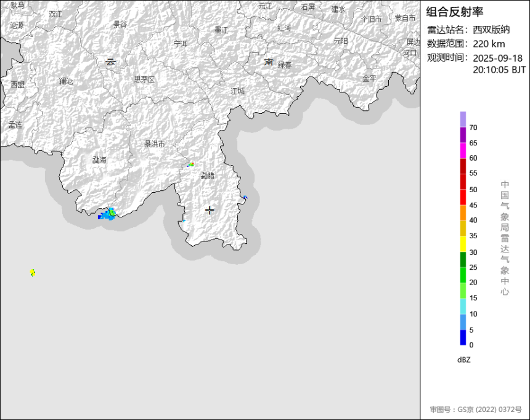Click the 双江 label
The height and width of the screenshot is (420, 530).
55,14
